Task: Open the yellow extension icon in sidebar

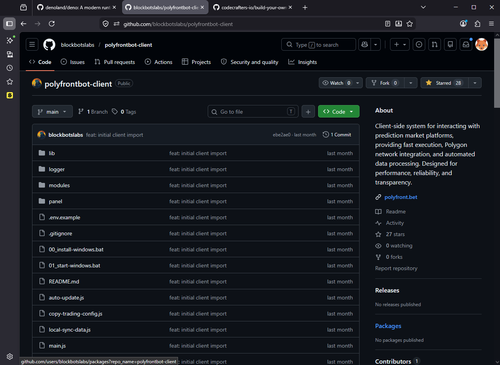Action: 10,95
